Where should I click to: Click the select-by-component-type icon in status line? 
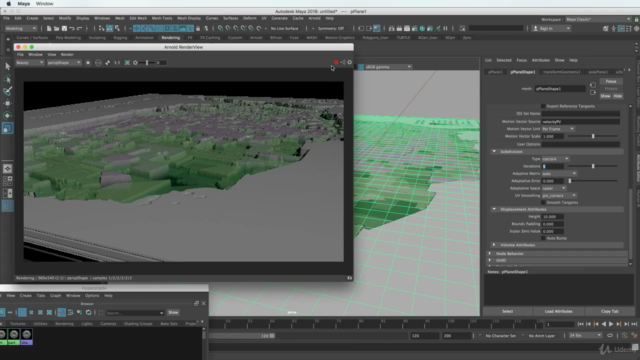[118, 29]
